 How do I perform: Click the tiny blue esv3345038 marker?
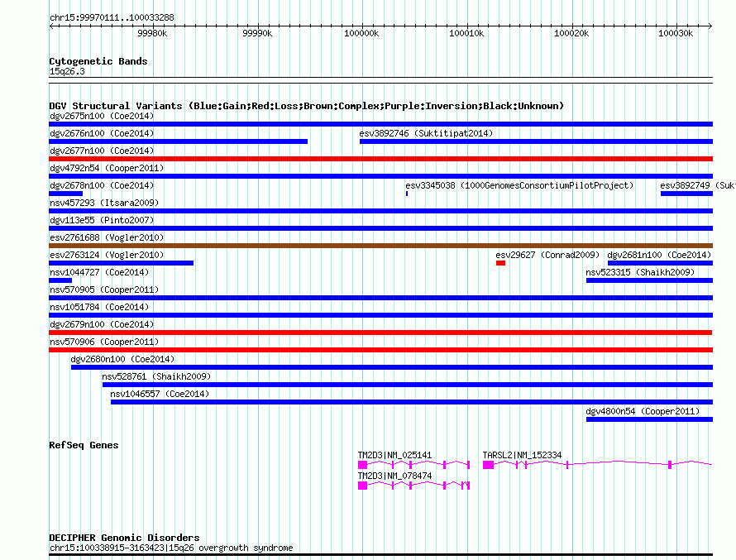point(407,194)
